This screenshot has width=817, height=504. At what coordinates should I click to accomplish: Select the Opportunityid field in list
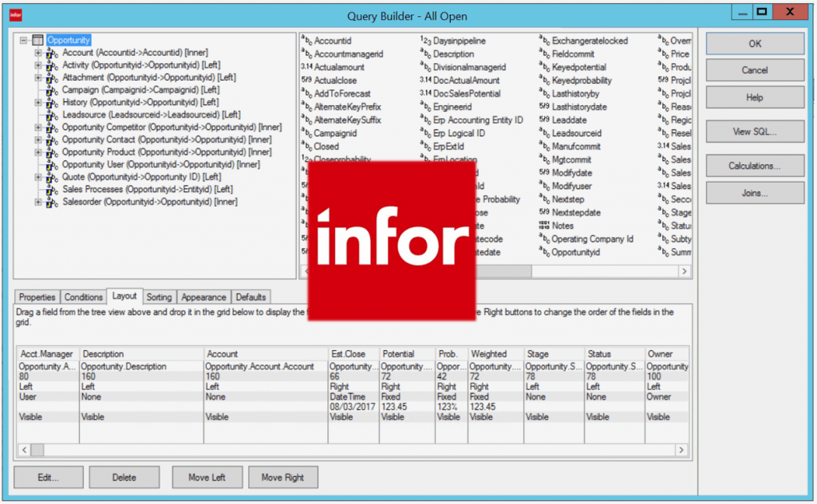click(575, 252)
